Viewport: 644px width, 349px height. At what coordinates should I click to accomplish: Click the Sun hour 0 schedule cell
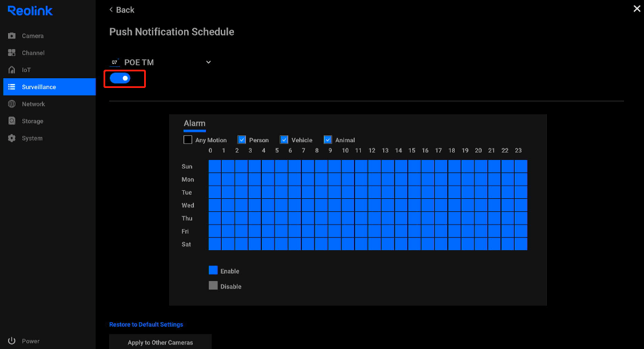point(215,166)
